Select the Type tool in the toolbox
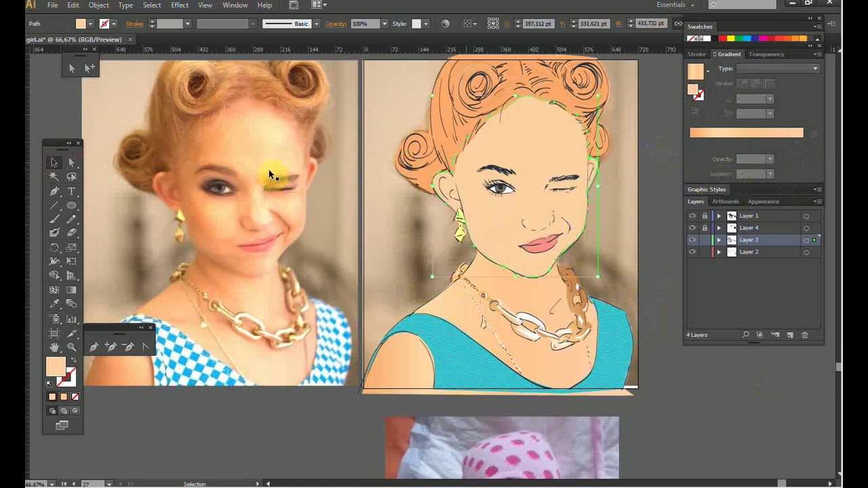 [71, 191]
